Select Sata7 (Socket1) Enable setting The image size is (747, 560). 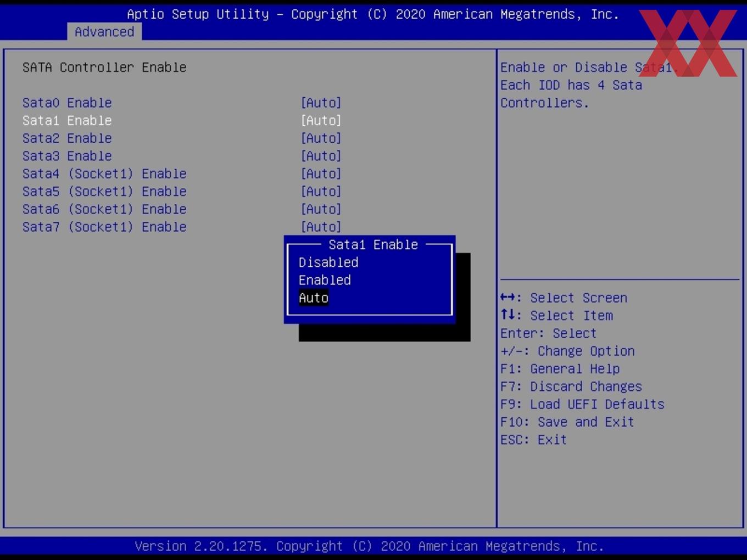click(x=104, y=227)
